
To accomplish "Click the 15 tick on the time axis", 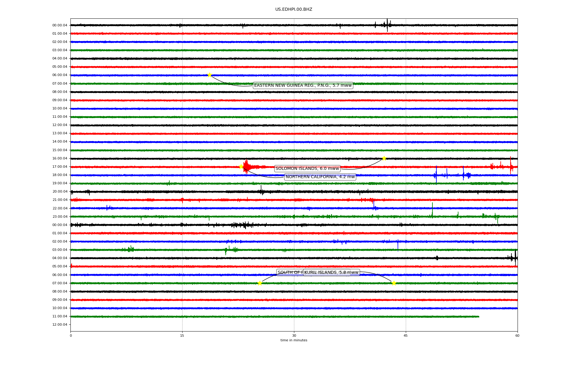I will [x=182, y=335].
